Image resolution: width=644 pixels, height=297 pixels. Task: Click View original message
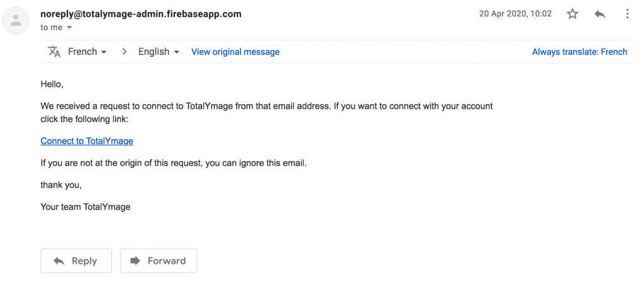(x=235, y=51)
